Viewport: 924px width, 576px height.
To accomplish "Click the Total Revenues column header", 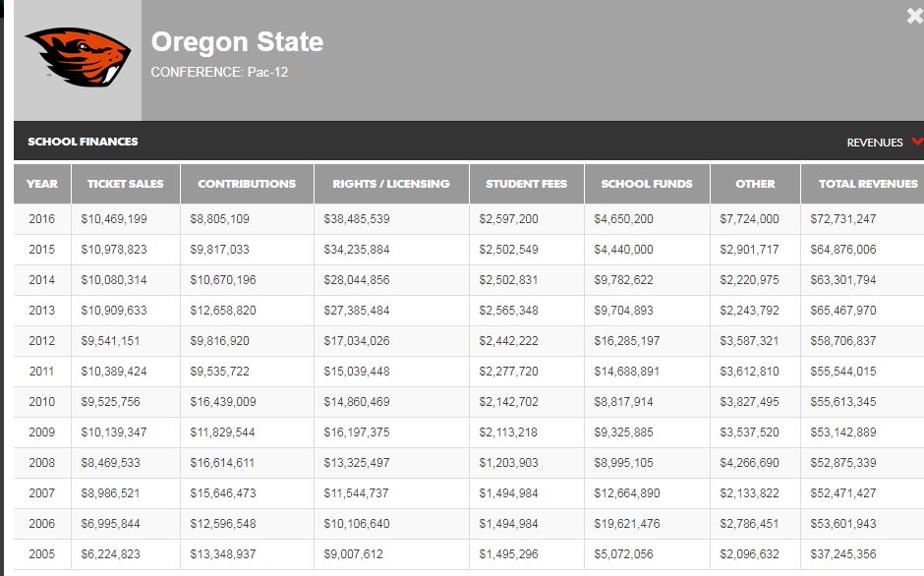I will pos(868,184).
